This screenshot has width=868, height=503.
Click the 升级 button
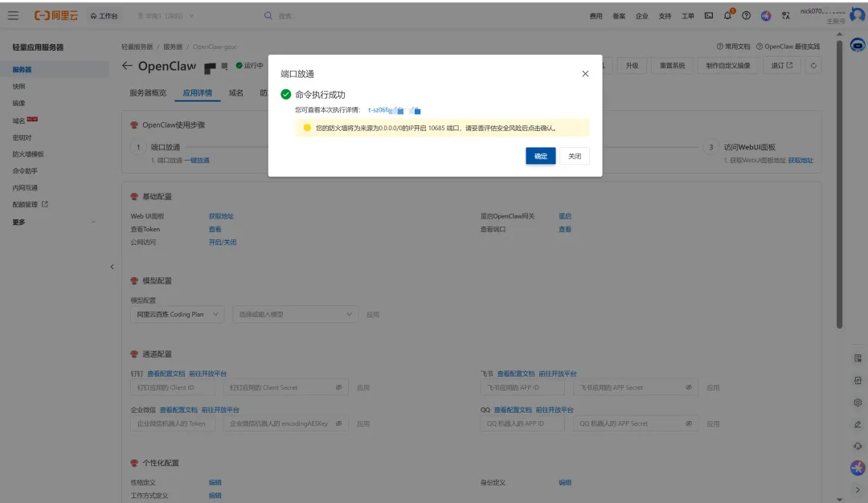(633, 65)
